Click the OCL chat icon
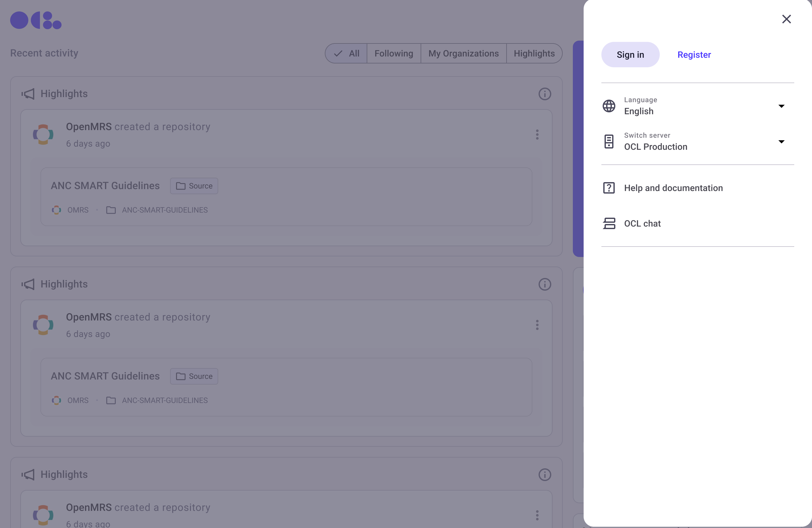Image resolution: width=812 pixels, height=528 pixels. [x=609, y=224]
